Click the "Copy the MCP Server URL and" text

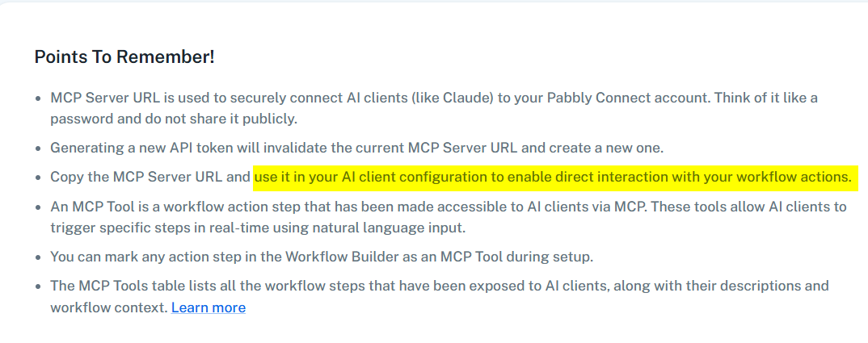click(150, 177)
